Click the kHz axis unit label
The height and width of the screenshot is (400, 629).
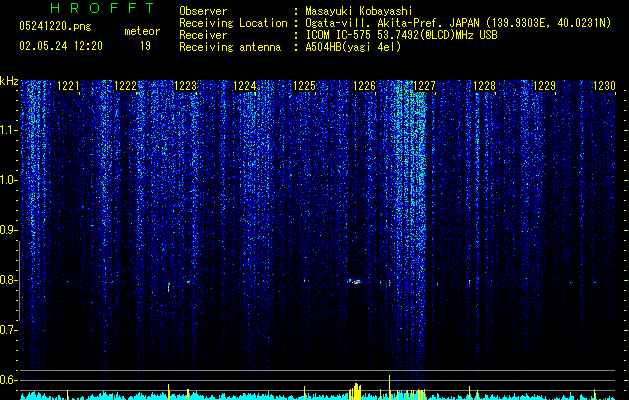[x=9, y=81]
